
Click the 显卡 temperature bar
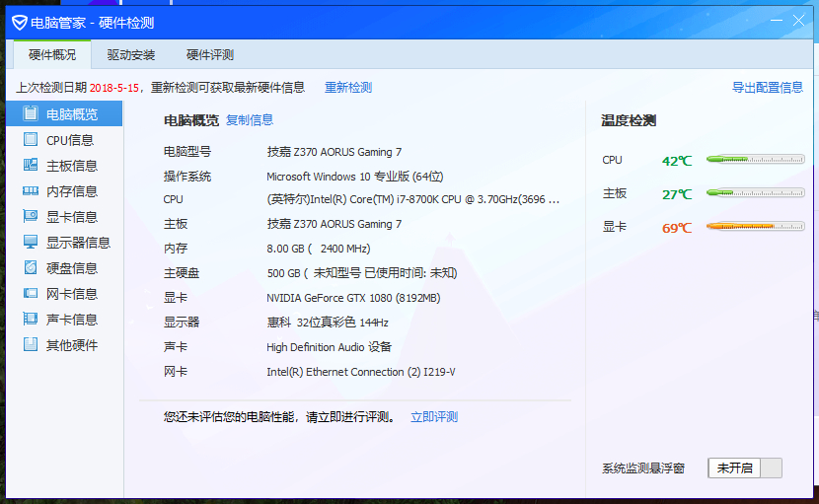[755, 226]
